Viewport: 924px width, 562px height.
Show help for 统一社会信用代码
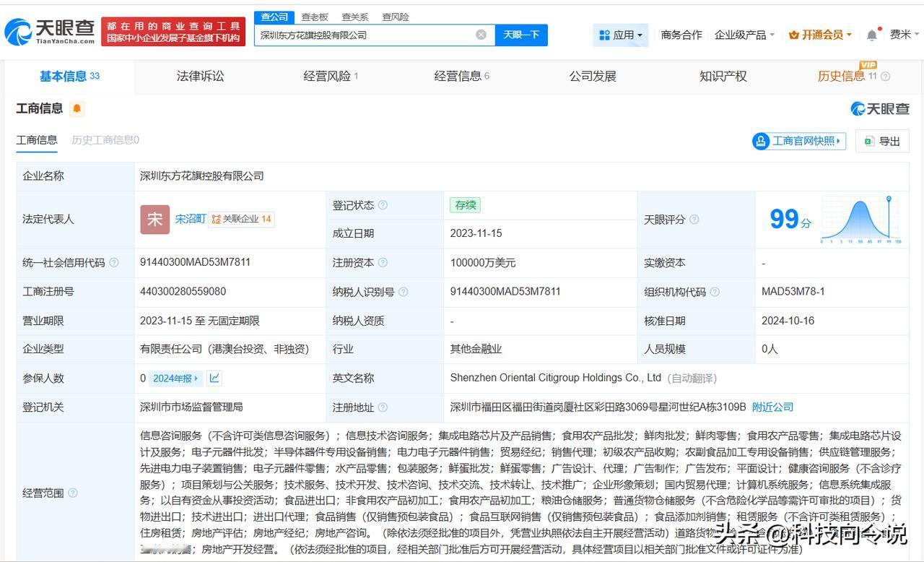click(113, 263)
